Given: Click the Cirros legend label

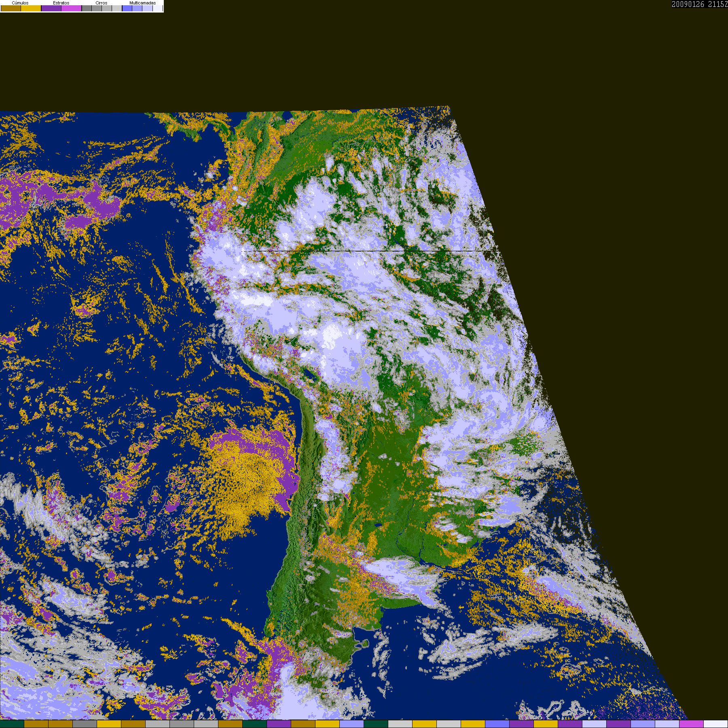Looking at the screenshot, I should [102, 3].
